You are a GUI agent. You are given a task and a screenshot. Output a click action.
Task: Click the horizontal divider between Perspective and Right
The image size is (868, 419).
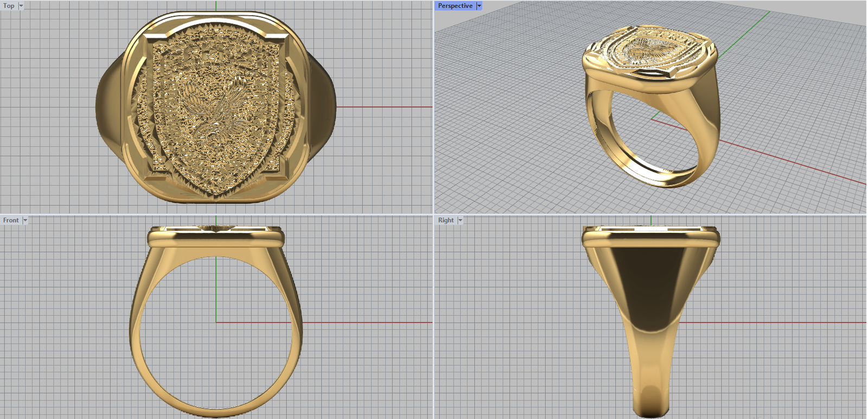651,214
